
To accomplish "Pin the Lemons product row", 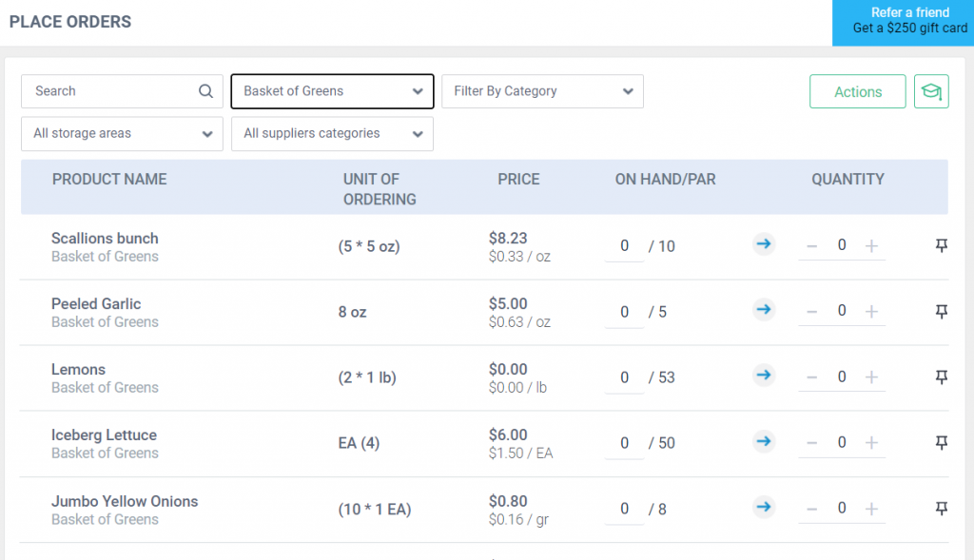I will click(x=941, y=377).
